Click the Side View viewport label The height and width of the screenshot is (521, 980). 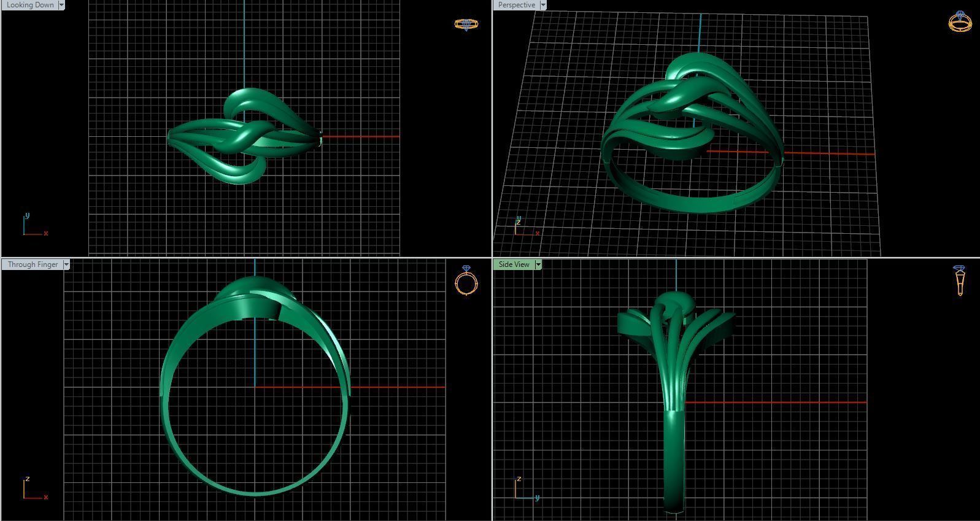pyautogui.click(x=514, y=264)
